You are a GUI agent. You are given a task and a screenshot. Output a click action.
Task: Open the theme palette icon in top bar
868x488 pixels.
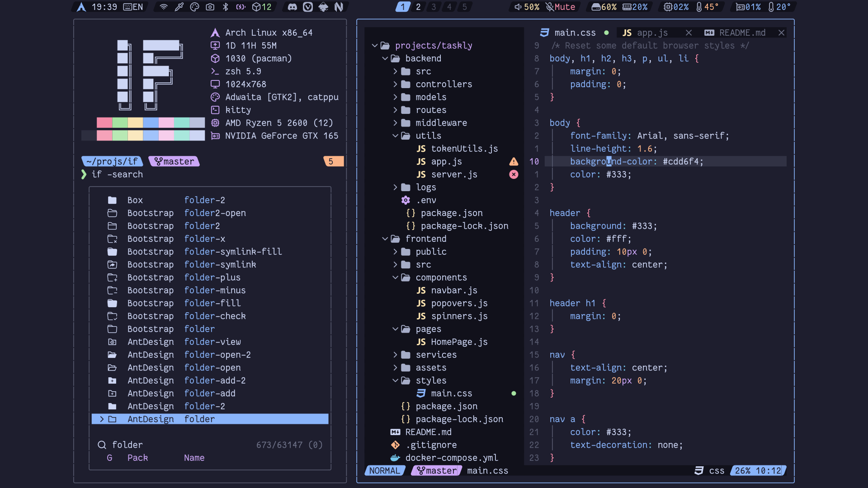[194, 7]
